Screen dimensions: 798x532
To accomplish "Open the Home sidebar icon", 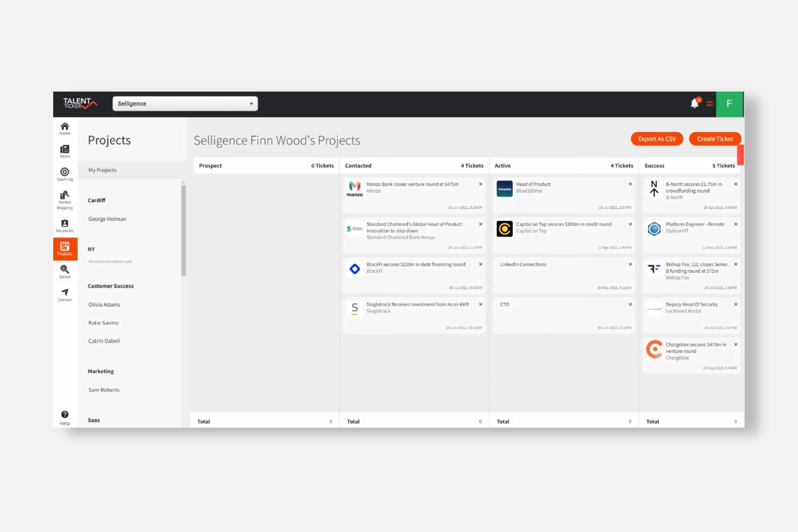I will point(65,129).
